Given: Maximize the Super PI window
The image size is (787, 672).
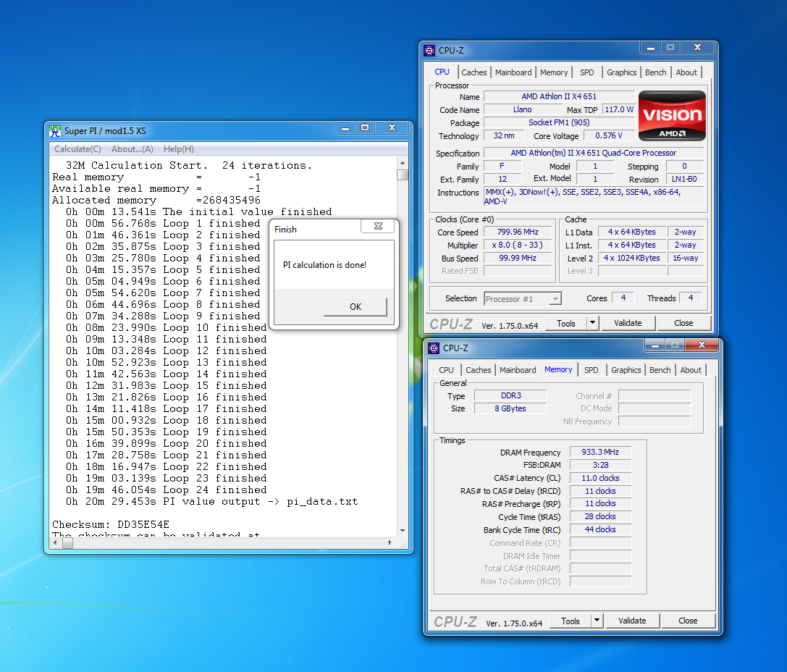Looking at the screenshot, I should 365,128.
